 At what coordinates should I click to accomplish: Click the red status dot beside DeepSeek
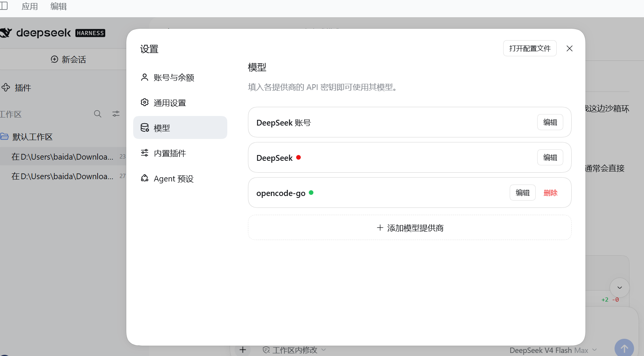click(x=298, y=157)
